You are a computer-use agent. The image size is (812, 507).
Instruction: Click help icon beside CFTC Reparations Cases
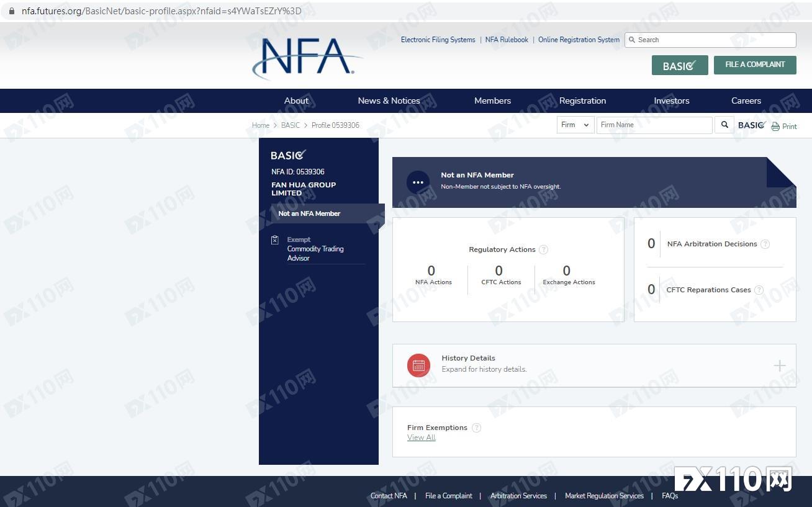[x=759, y=290]
